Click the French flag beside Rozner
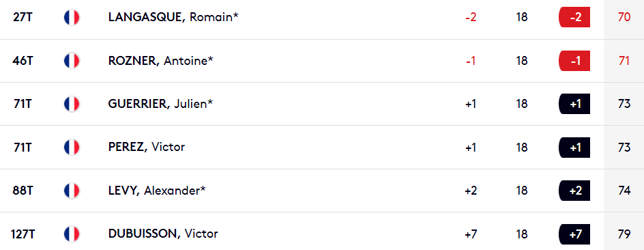The image size is (644, 250). click(x=72, y=61)
